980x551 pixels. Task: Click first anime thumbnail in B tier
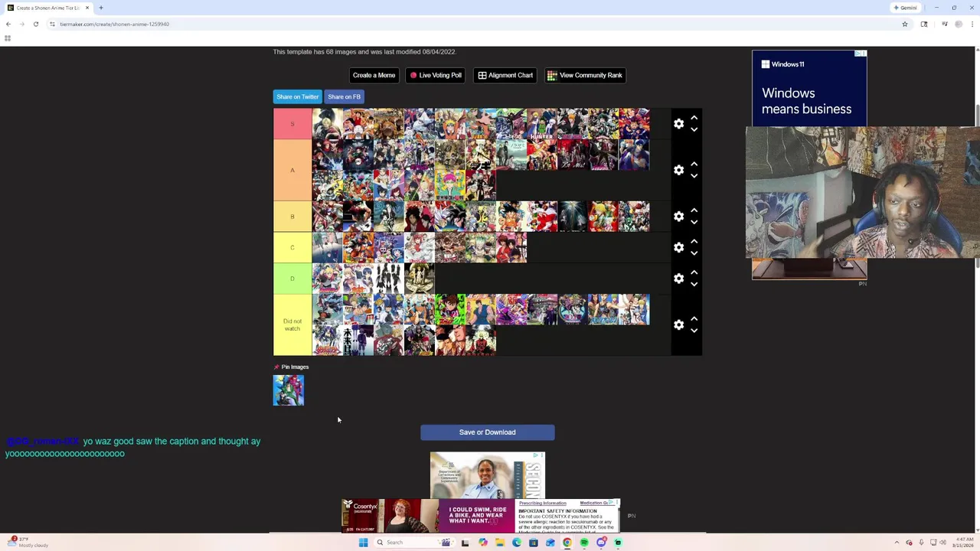click(x=328, y=217)
